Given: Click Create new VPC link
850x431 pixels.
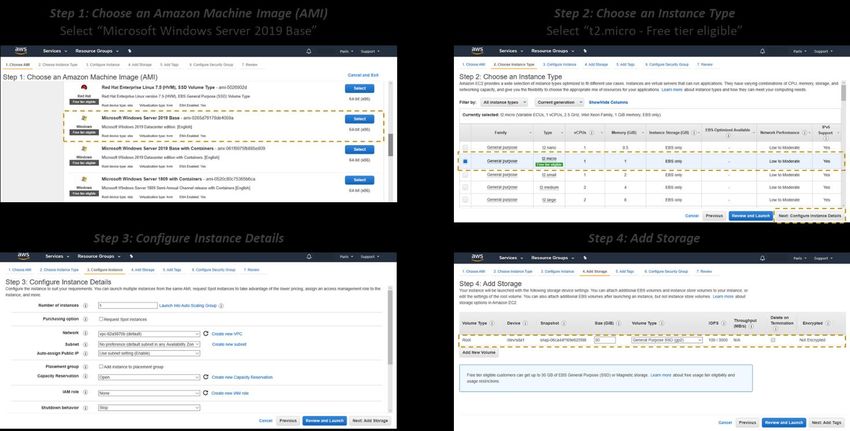Looking at the screenshot, I should tap(227, 334).
